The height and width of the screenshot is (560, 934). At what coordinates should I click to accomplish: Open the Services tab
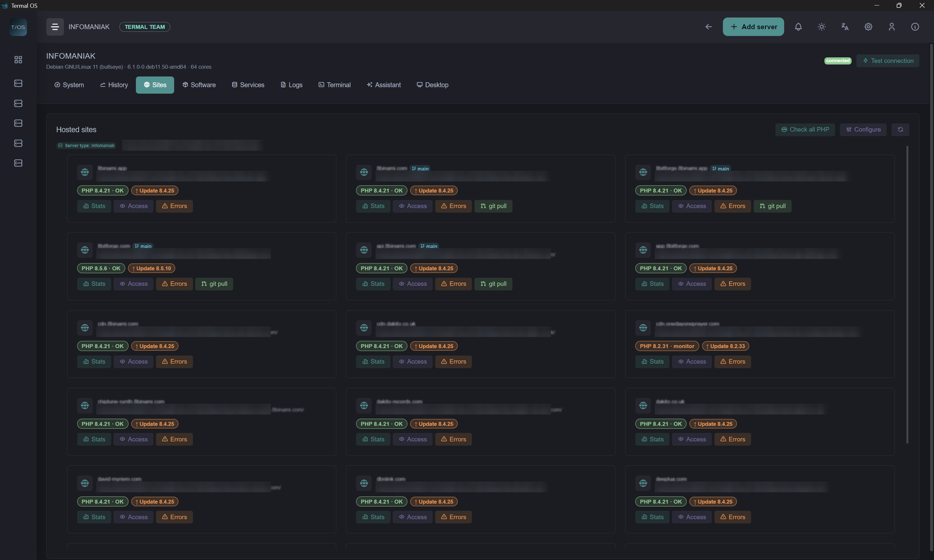(x=248, y=85)
